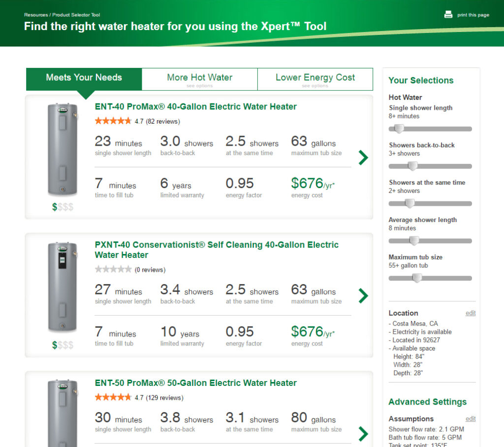
Task: Click Showers at the same time slider handle
Action: pos(410,203)
